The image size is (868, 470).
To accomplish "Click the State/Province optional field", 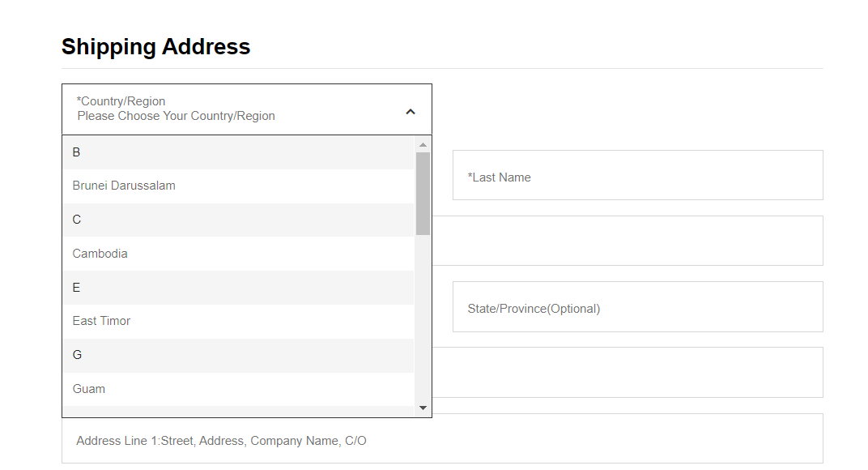I will [x=637, y=307].
